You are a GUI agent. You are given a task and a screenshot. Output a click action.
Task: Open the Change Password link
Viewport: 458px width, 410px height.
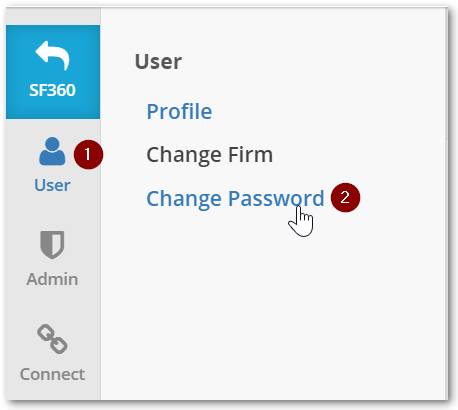tap(235, 199)
